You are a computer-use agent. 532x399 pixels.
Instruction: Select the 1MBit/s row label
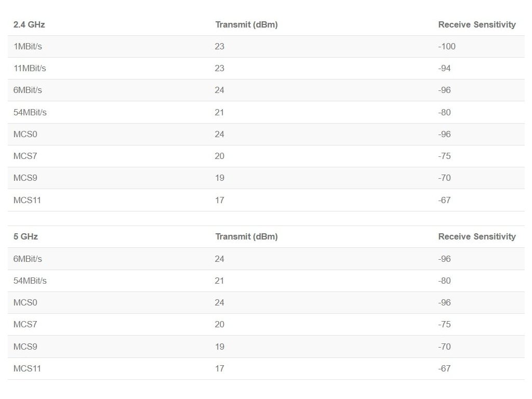click(x=28, y=46)
